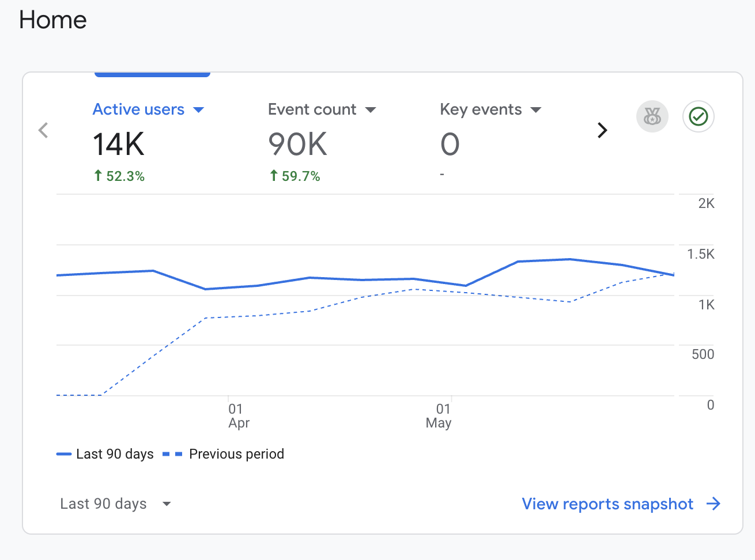The height and width of the screenshot is (560, 755).
Task: Go to next metrics with right chevron
Action: pyautogui.click(x=602, y=130)
